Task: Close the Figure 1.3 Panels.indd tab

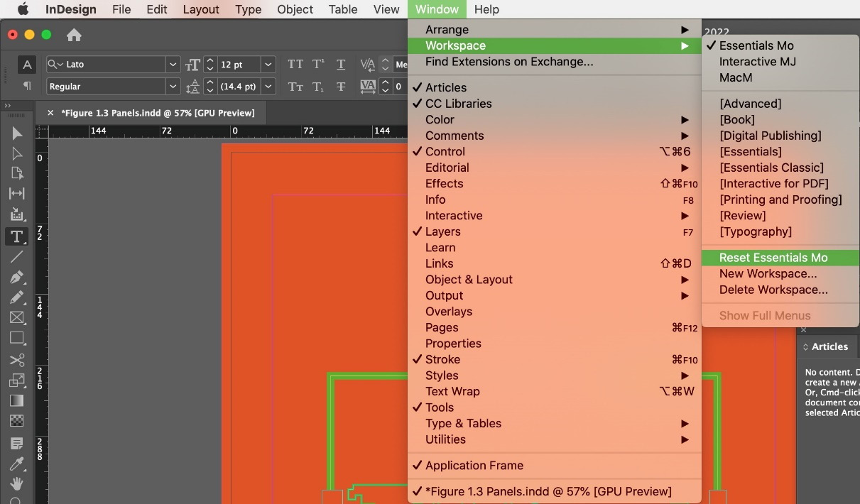Action: [x=50, y=113]
